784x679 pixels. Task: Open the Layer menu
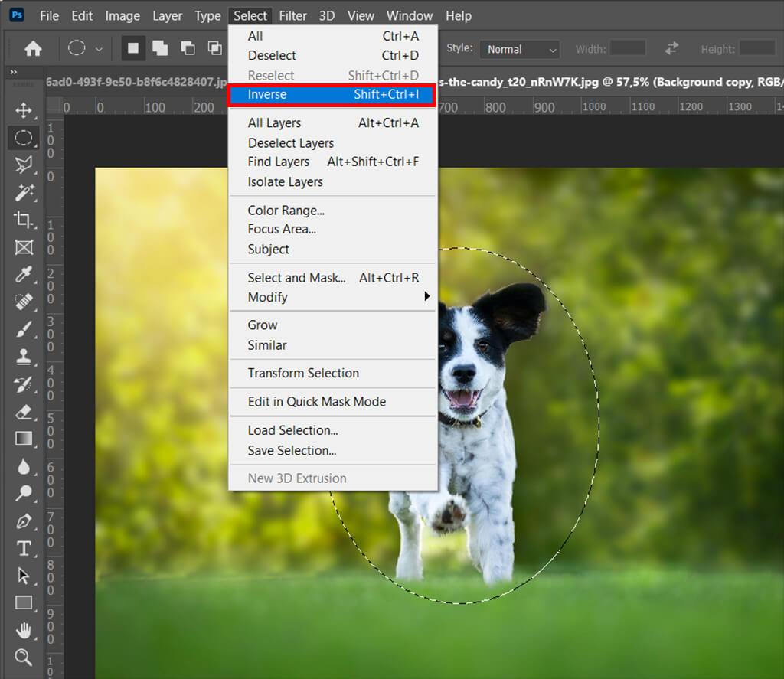point(167,16)
